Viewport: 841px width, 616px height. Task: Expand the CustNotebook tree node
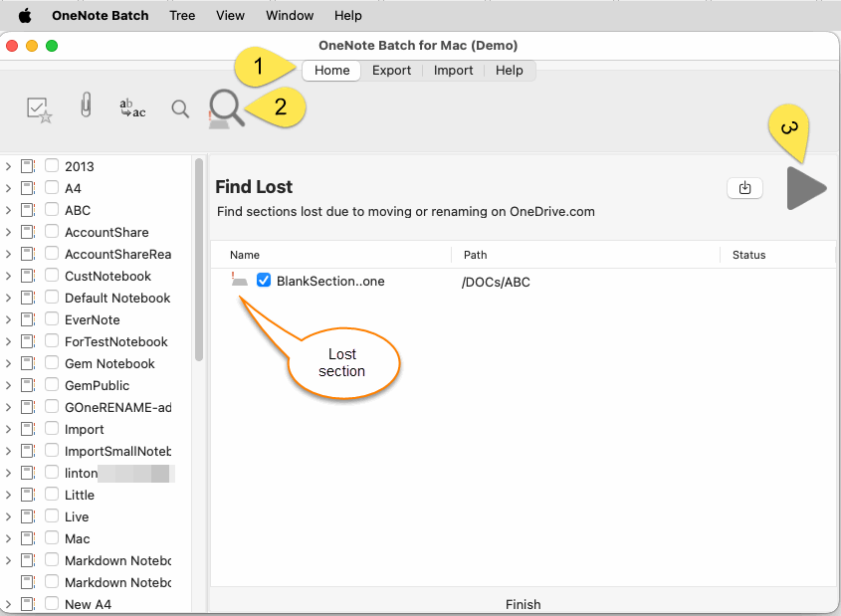(x=9, y=276)
